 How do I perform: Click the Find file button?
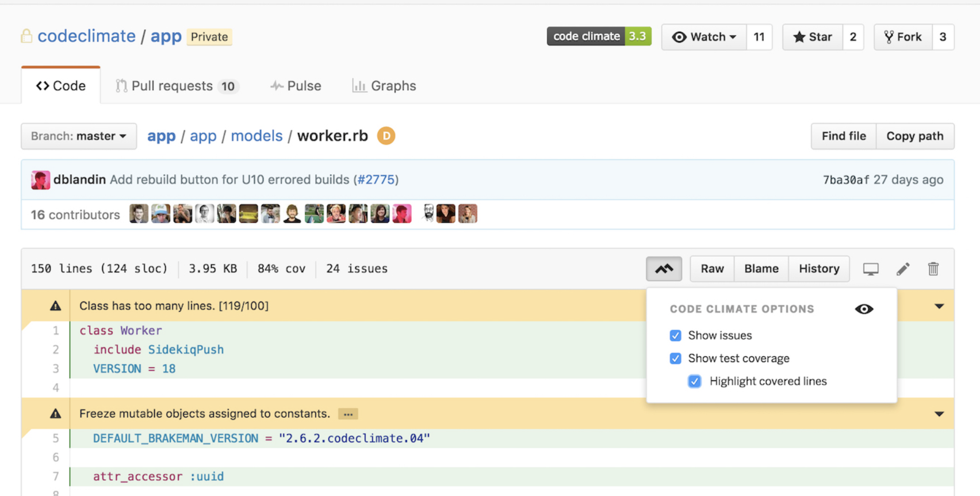(844, 136)
